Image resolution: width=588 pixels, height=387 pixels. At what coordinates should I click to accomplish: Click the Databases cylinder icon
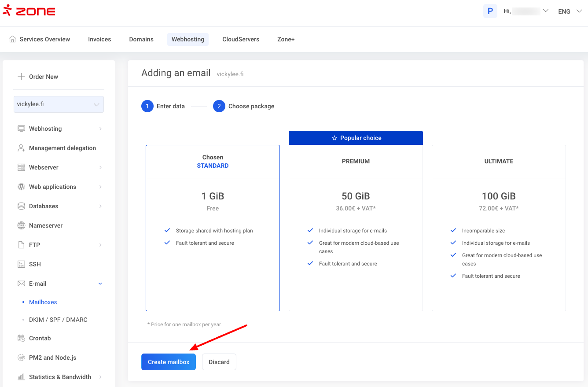tap(21, 206)
